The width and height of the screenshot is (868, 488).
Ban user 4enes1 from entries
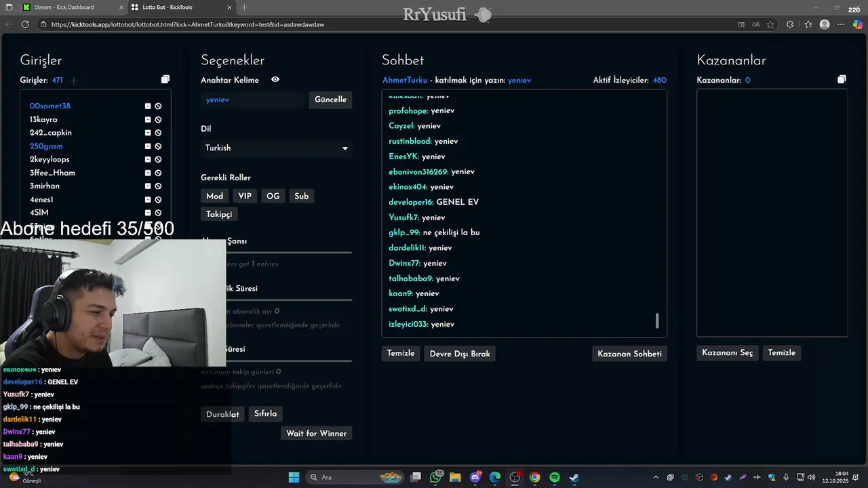coord(158,200)
